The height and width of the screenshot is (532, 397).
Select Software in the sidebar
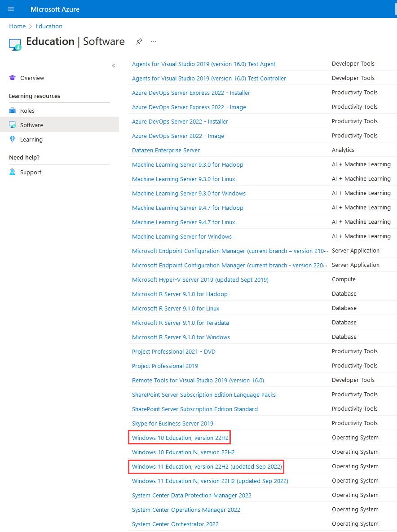coord(31,125)
